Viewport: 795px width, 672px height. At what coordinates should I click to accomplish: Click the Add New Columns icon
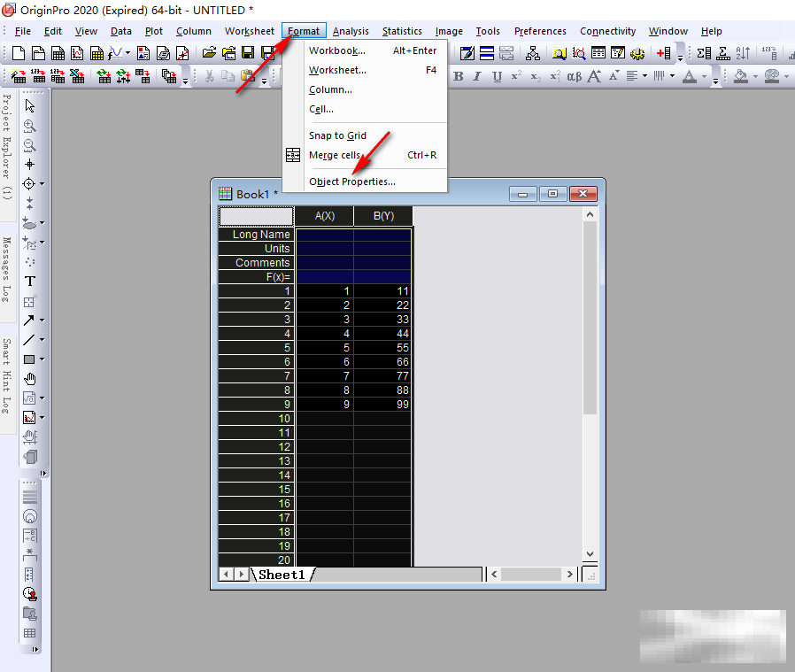[663, 53]
